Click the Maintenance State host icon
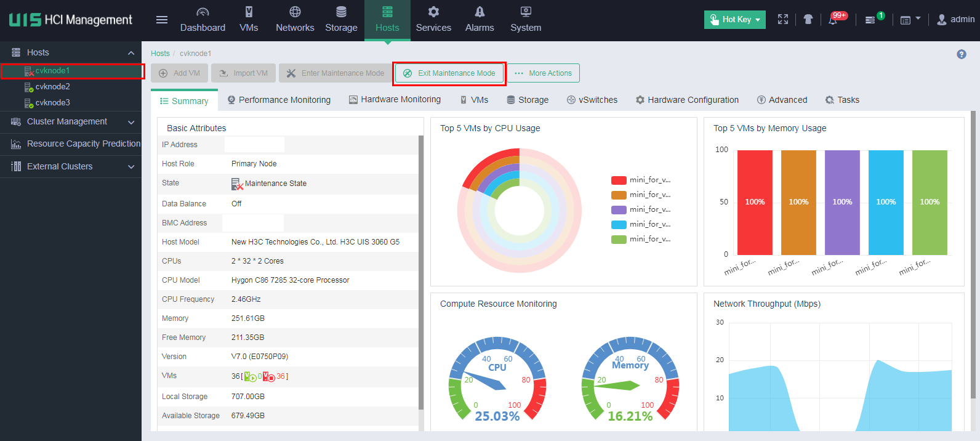Screen dimensions: 980x441 click(238, 184)
